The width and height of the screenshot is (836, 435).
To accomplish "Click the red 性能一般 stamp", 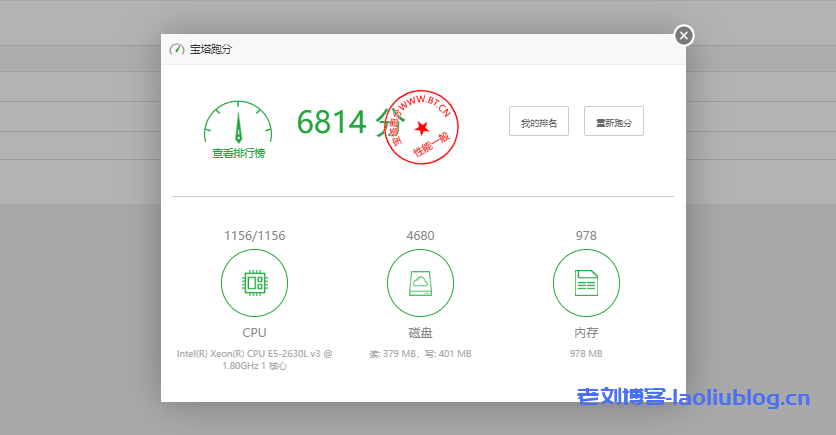I will (421, 127).
